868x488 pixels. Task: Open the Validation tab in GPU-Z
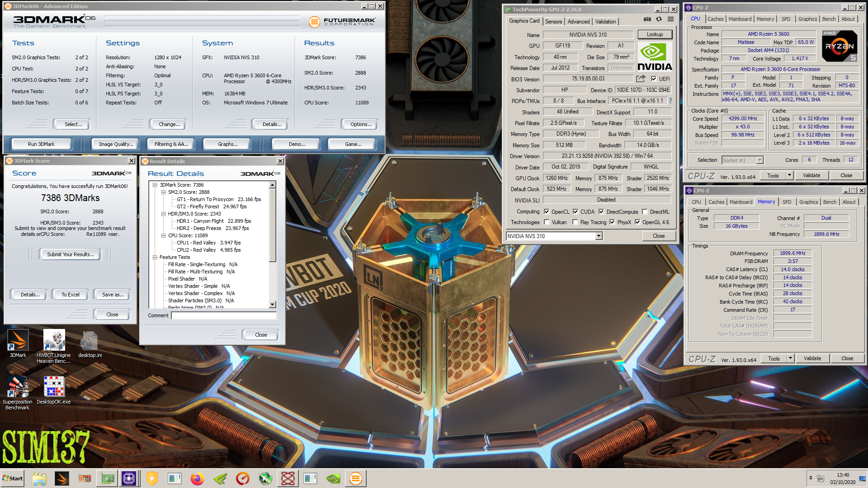click(x=605, y=21)
